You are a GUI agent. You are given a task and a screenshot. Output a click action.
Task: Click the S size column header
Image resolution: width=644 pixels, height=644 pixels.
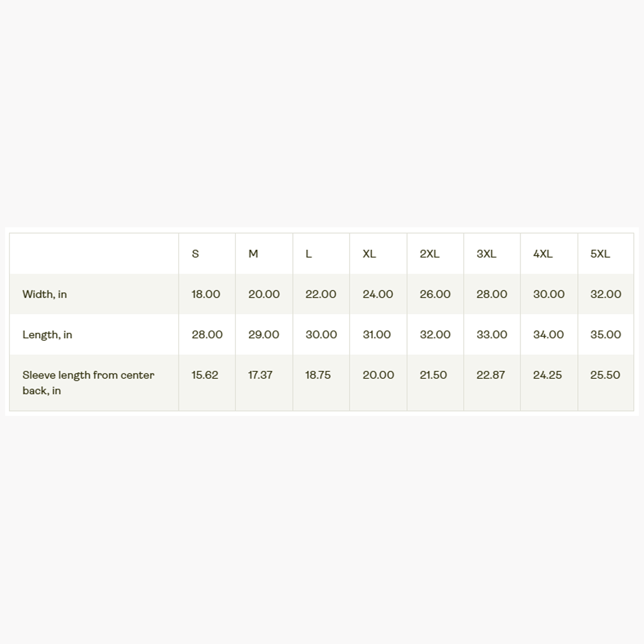[x=195, y=254]
